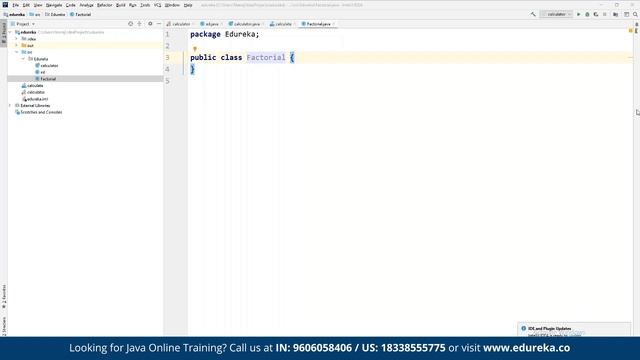Run the program with the green play icon
640x360 pixels.
point(578,14)
